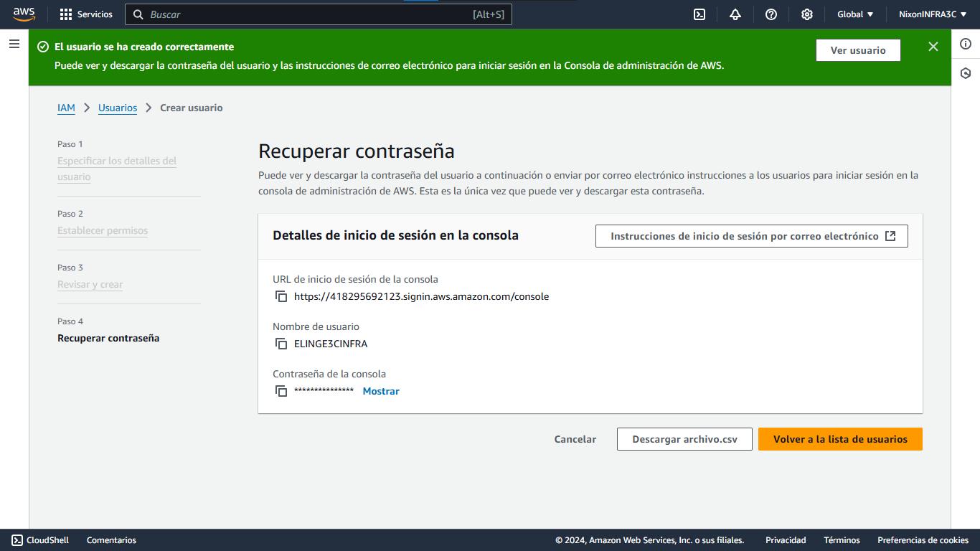Click the Crear usuario breadcrumb text

point(192,108)
